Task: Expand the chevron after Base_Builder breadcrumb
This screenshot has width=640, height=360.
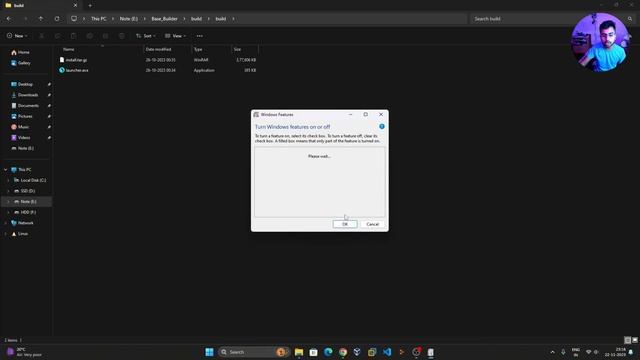Action: (184, 19)
